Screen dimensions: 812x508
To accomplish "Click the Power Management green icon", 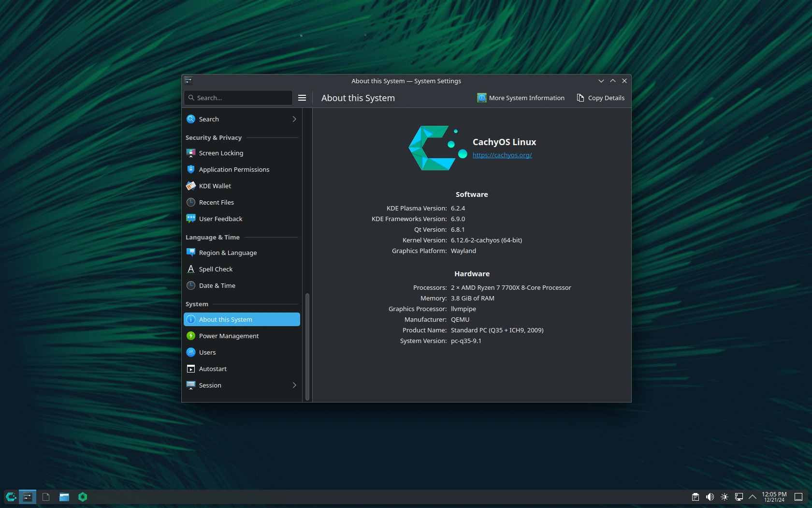I will [191, 336].
